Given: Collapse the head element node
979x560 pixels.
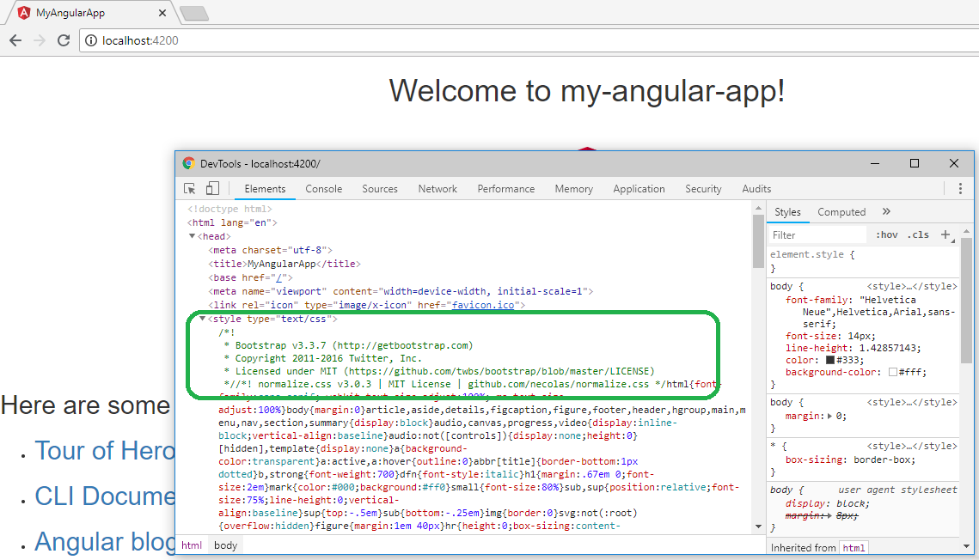Looking at the screenshot, I should [192, 236].
